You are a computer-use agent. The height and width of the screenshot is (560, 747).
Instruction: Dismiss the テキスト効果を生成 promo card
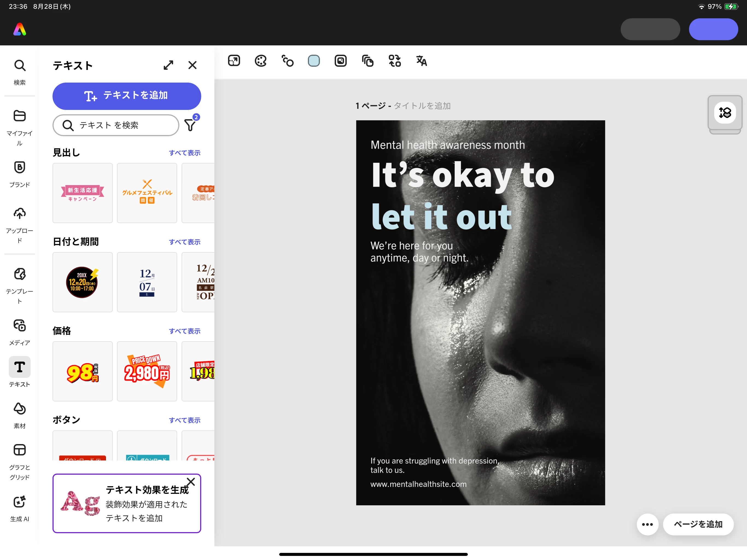click(x=191, y=482)
